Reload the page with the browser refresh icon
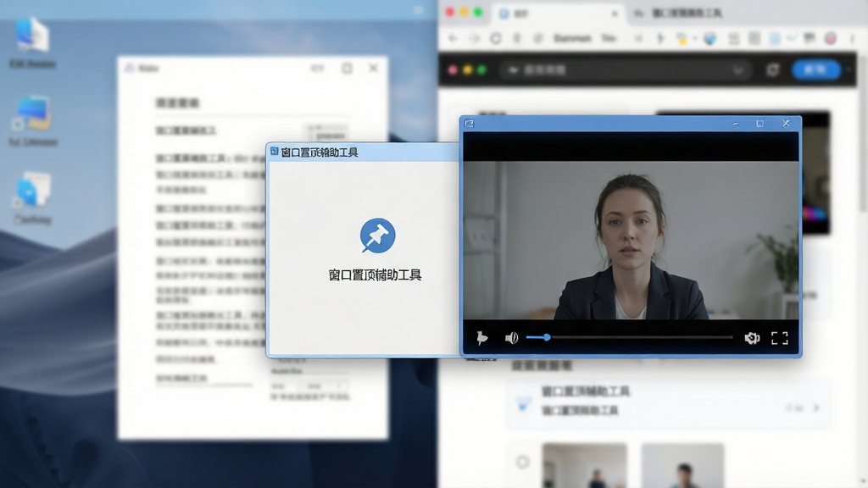This screenshot has width=868, height=488. point(495,38)
